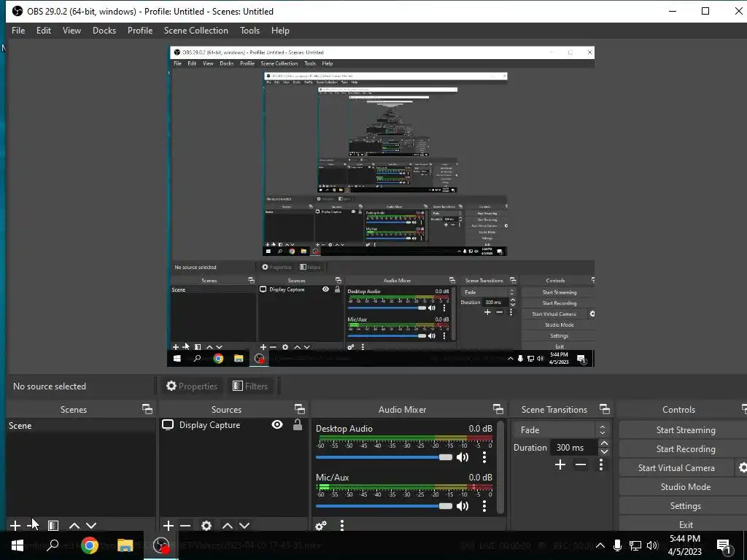The width and height of the screenshot is (747, 560).
Task: Click the Exit button
Action: [x=685, y=524]
